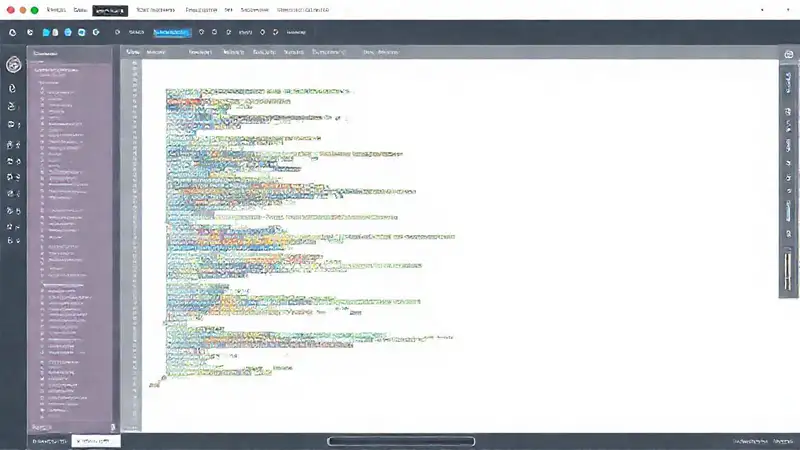This screenshot has height=450, width=800.
Task: Open the blue folder icon in toolbar
Action: click(x=46, y=32)
